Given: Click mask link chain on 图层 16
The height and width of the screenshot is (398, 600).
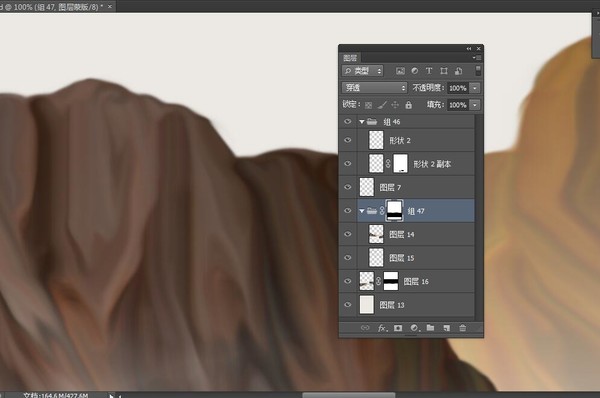Looking at the screenshot, I should click(x=378, y=281).
